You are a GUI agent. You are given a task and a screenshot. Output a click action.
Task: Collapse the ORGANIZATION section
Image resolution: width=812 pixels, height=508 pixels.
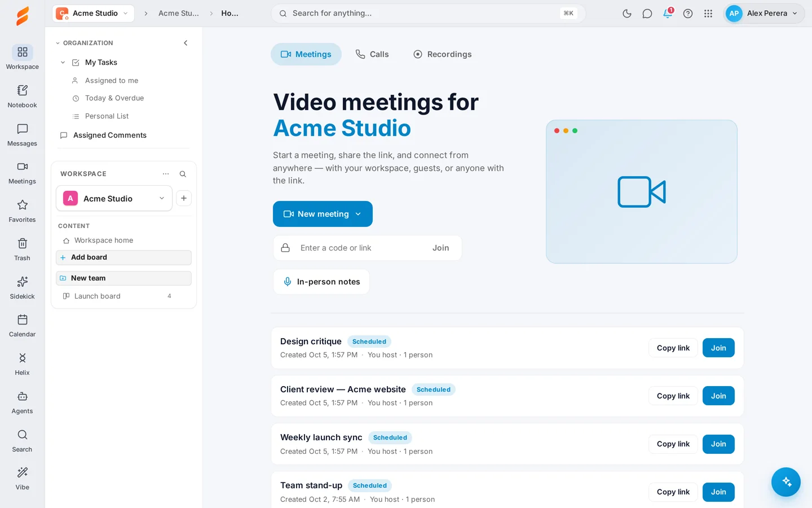click(x=58, y=43)
